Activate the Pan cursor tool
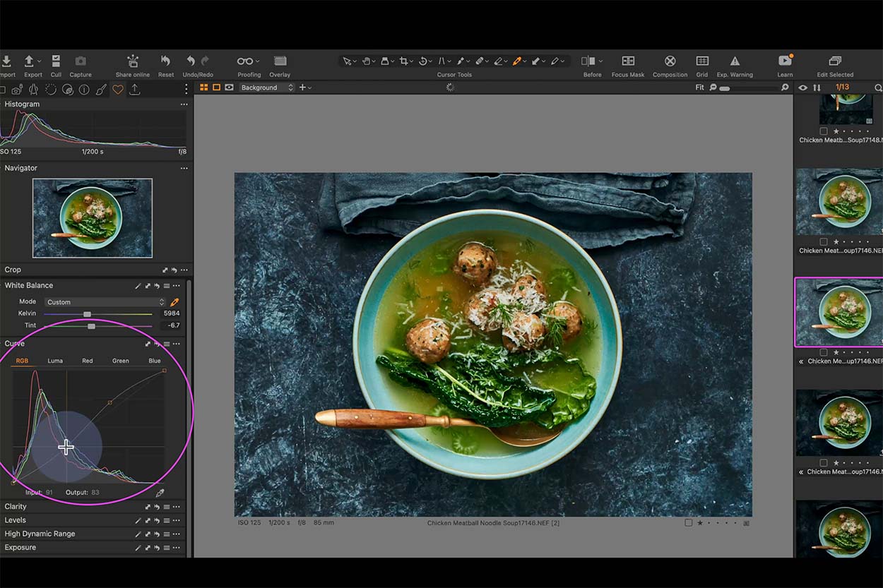The image size is (883, 588). tap(368, 61)
